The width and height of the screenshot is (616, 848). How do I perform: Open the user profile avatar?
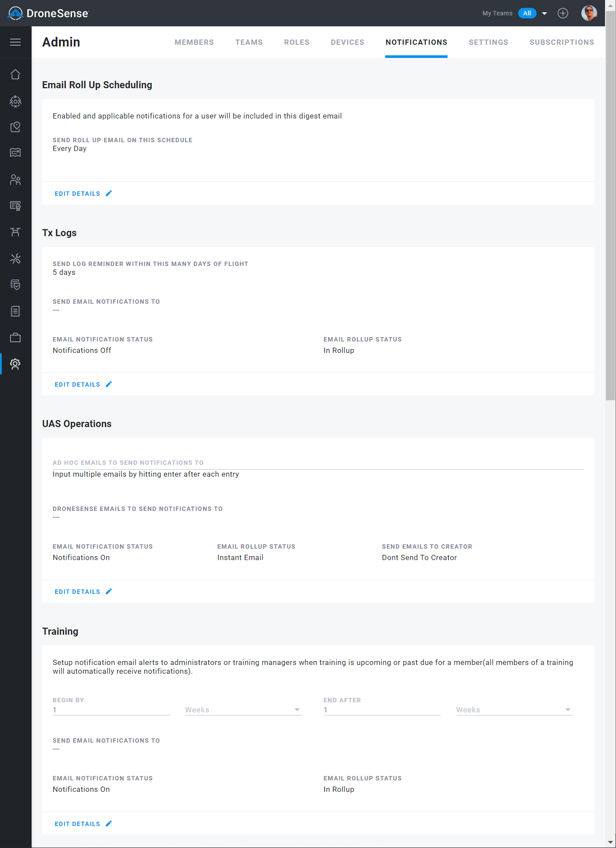589,13
